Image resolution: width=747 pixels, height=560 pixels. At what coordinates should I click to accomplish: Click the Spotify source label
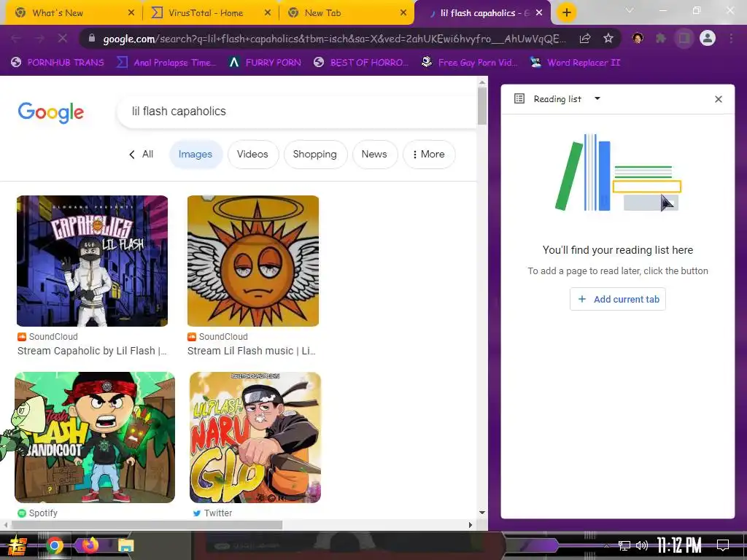click(x=37, y=513)
